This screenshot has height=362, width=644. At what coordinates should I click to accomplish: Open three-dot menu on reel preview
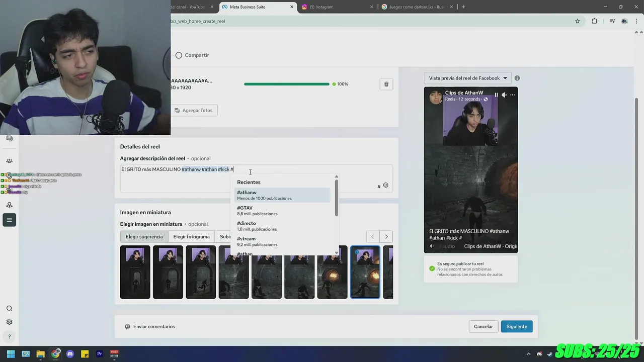pos(513,95)
